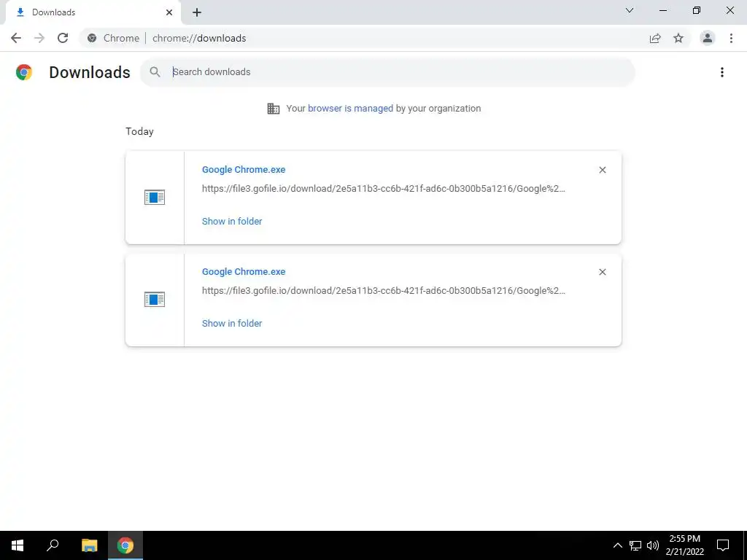Close the Downloads tab

coord(169,12)
